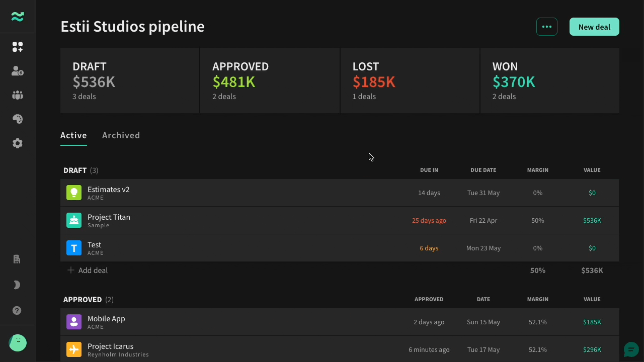
Task: Click the 'Tue 17 May' date
Action: click(484, 349)
